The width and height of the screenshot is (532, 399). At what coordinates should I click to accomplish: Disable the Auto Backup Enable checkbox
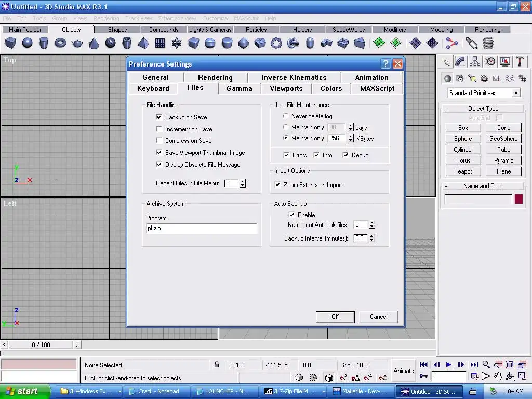pyautogui.click(x=291, y=215)
